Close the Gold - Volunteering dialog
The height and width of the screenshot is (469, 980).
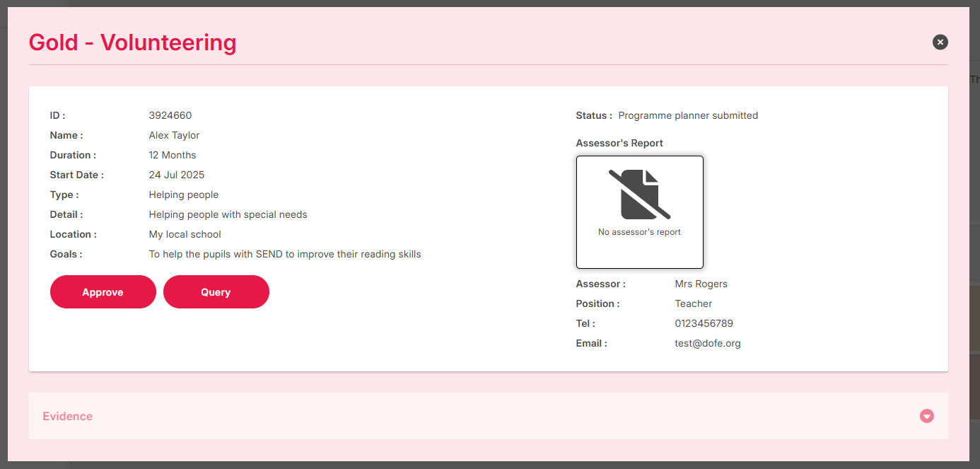(x=940, y=42)
